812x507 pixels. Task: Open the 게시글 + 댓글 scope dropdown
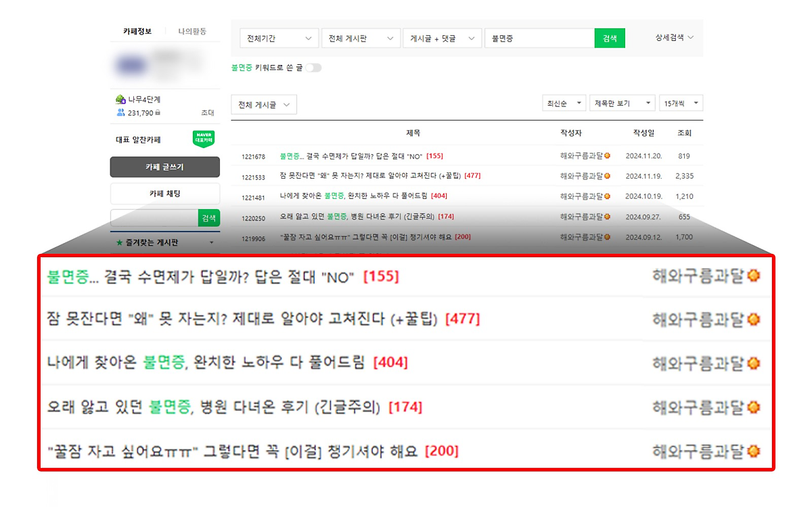(x=443, y=39)
